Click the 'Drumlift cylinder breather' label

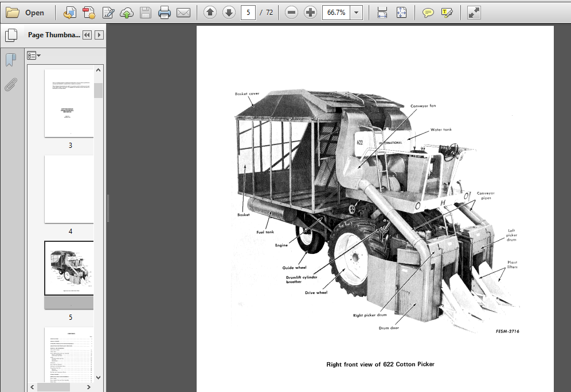(x=302, y=280)
